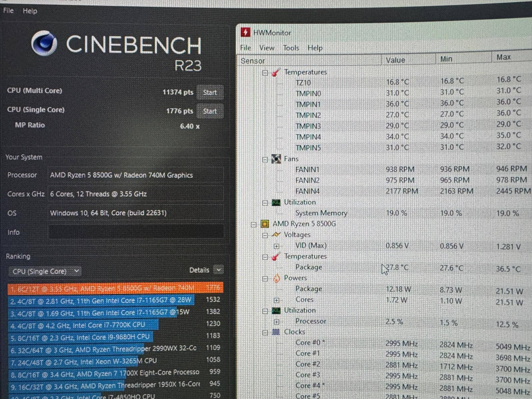Expand the Cores power node
The height and width of the screenshot is (399, 532).
point(276,300)
